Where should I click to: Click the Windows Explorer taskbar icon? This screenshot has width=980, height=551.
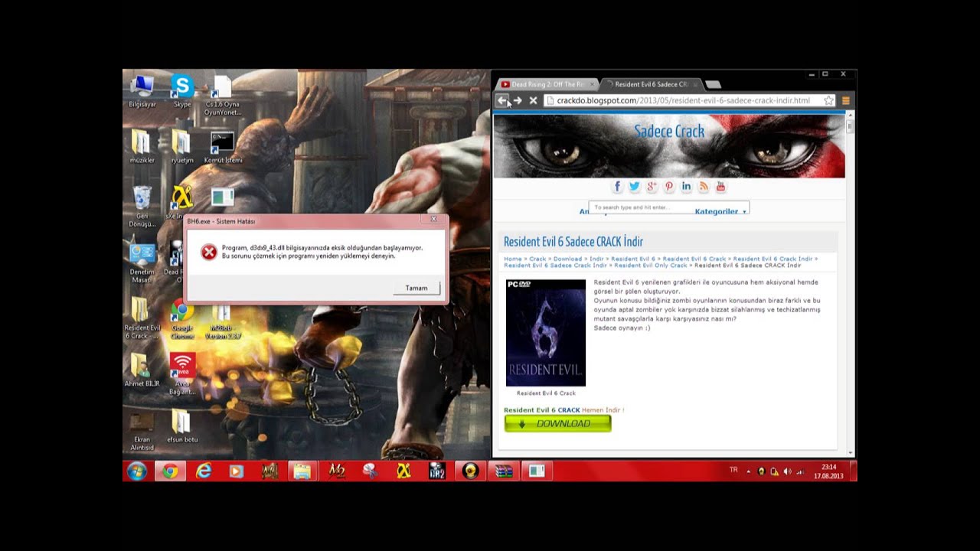(x=302, y=471)
